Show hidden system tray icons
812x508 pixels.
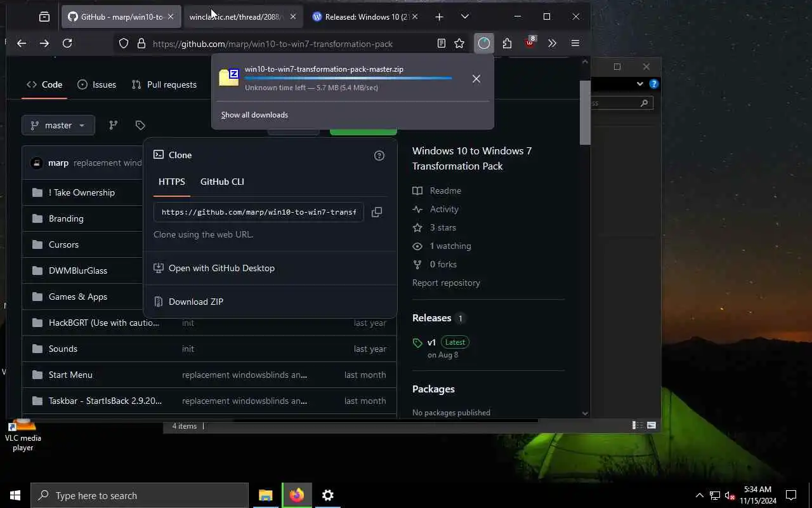pos(699,495)
